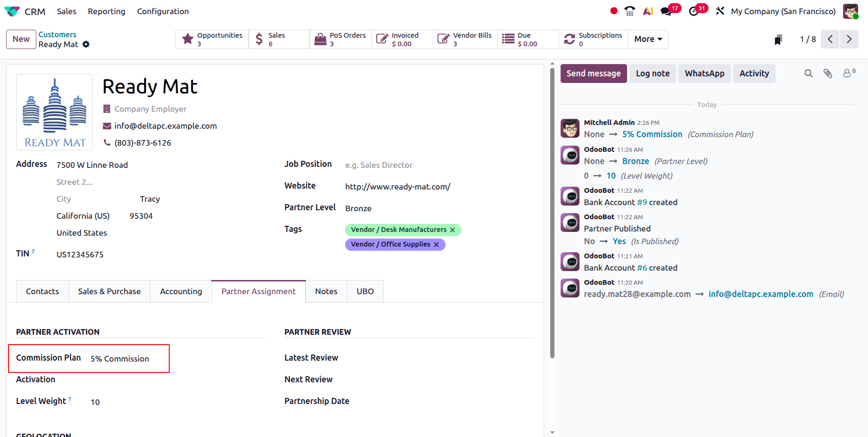This screenshot has width=868, height=437.
Task: Open the AI assistant icon
Action: pyautogui.click(x=648, y=11)
